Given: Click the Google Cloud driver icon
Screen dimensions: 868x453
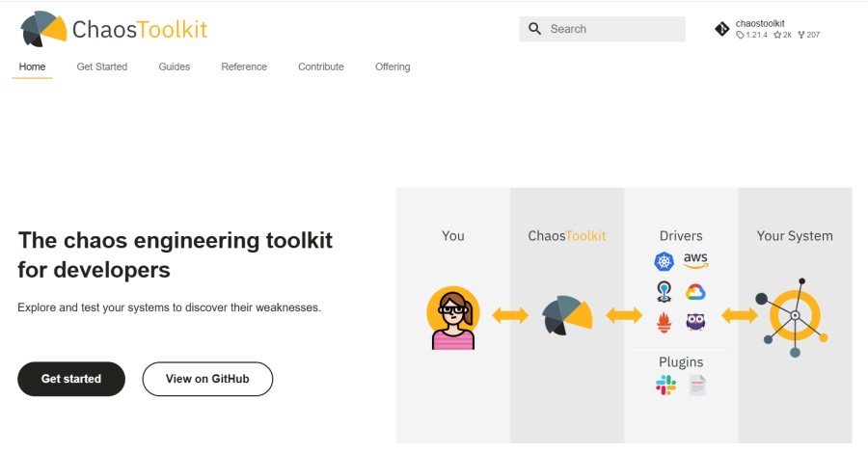Looking at the screenshot, I should [695, 291].
